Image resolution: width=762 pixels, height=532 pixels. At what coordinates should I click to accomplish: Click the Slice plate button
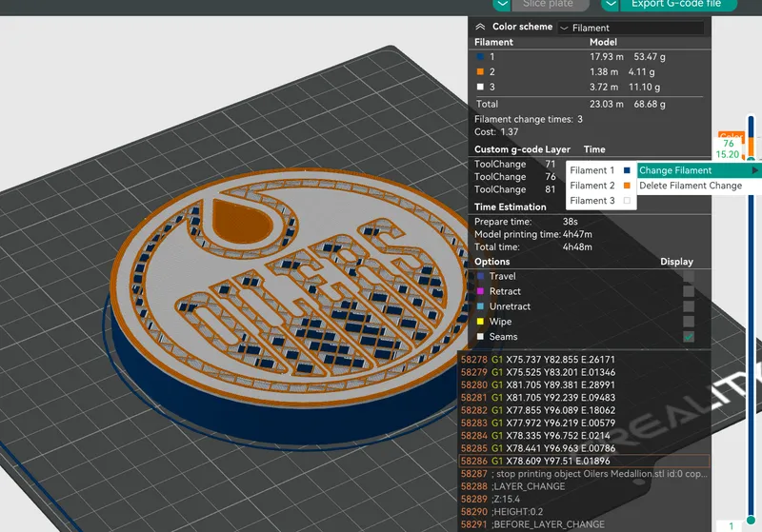point(549,5)
